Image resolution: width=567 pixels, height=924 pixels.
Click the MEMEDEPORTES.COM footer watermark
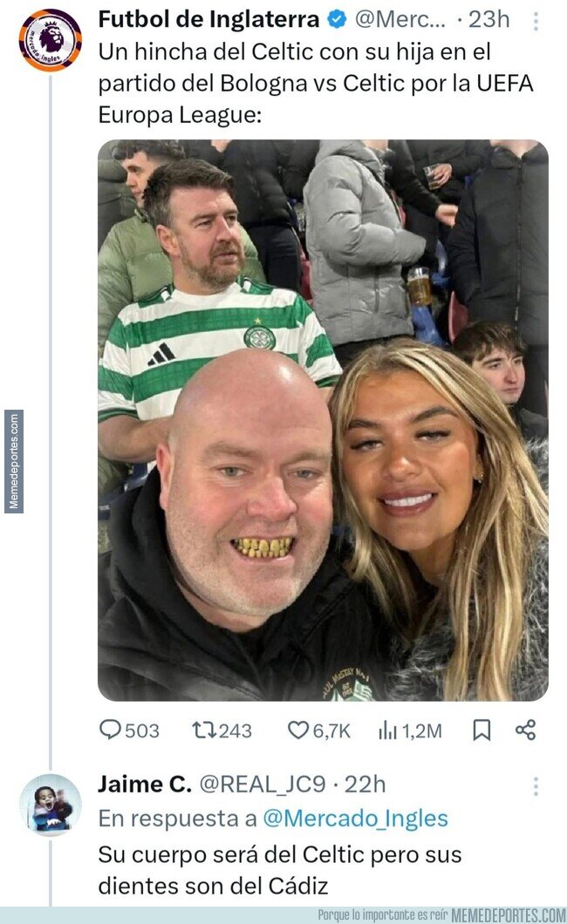point(509,914)
